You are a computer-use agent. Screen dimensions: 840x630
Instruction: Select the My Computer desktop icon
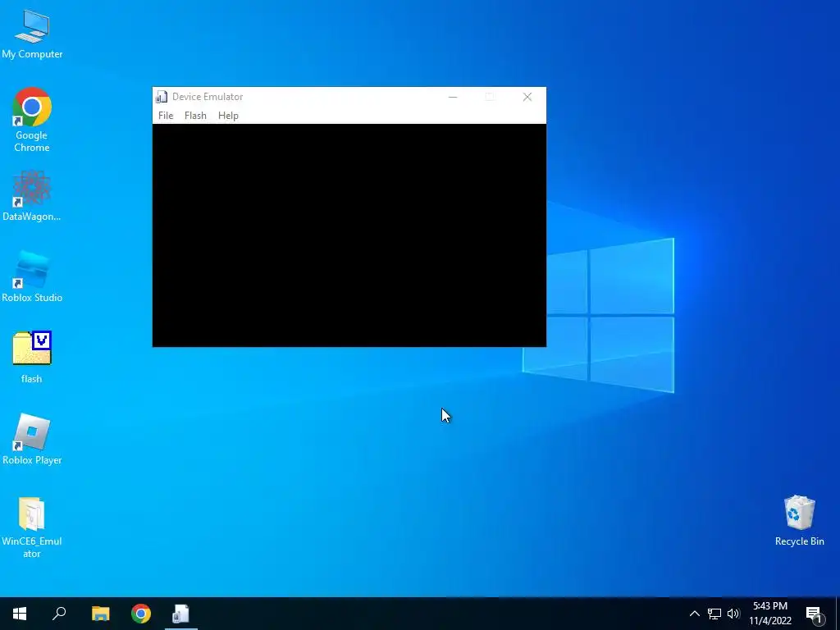32,34
